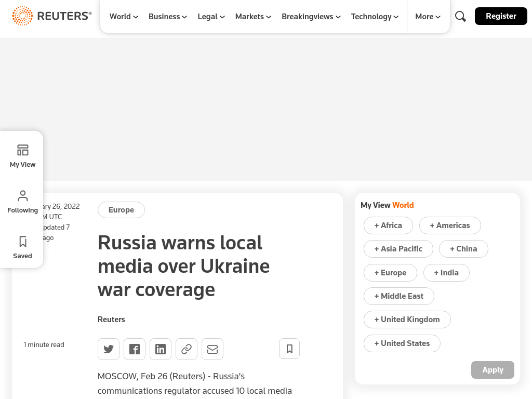
Task: Share article via email icon
Action: [212, 349]
